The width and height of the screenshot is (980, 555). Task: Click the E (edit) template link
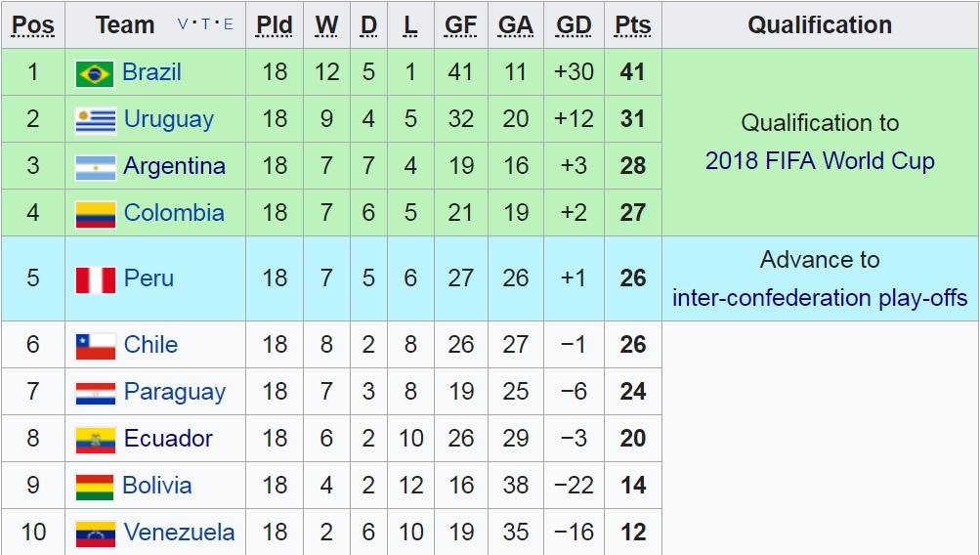click(229, 25)
